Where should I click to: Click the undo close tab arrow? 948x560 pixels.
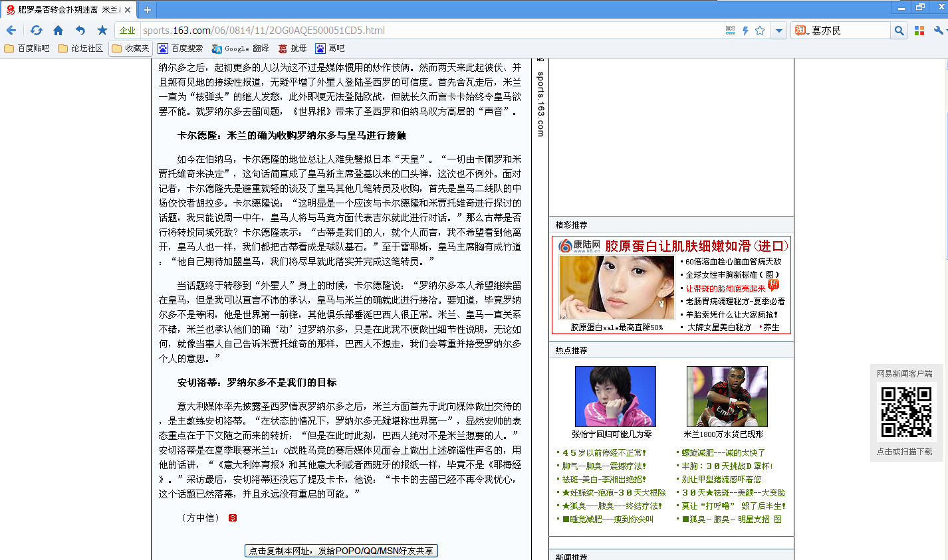pos(80,31)
